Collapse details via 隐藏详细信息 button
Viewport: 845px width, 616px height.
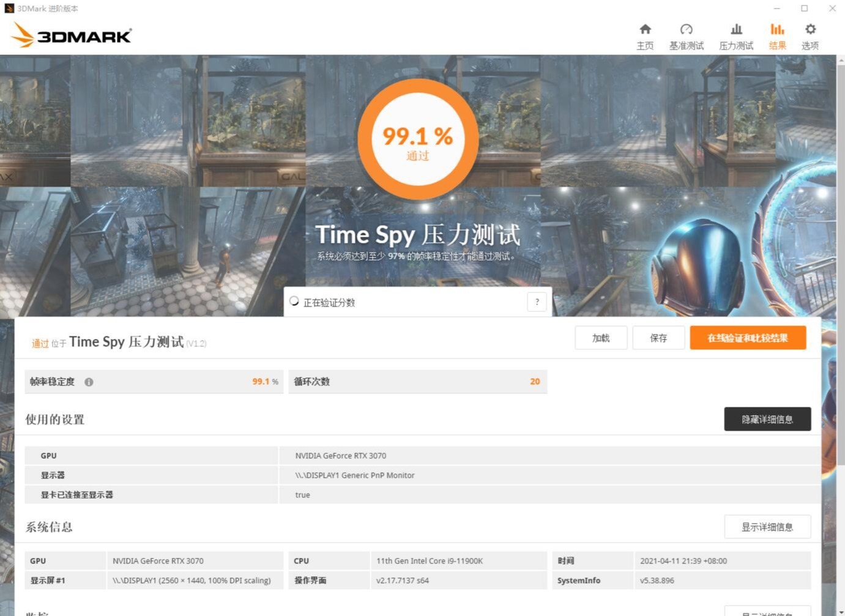coord(767,419)
